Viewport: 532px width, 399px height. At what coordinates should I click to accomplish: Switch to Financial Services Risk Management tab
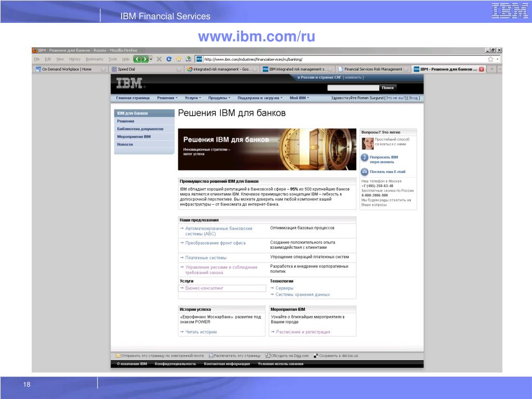pyautogui.click(x=374, y=69)
